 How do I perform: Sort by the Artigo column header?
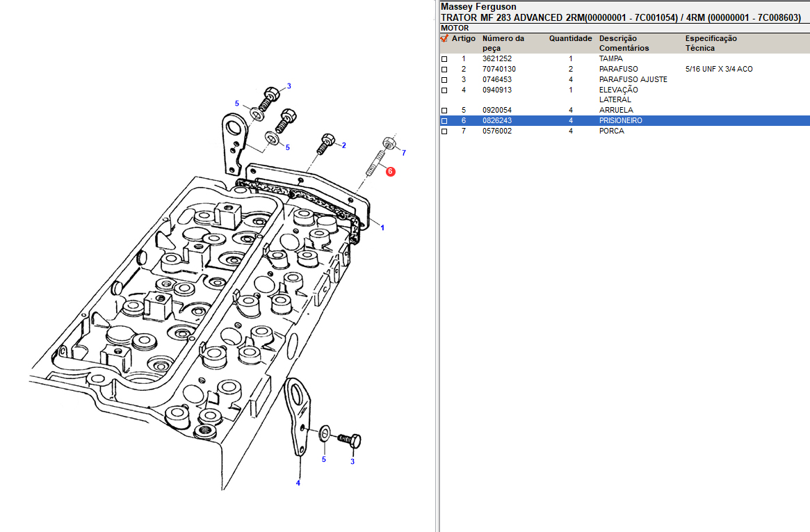[x=464, y=39]
